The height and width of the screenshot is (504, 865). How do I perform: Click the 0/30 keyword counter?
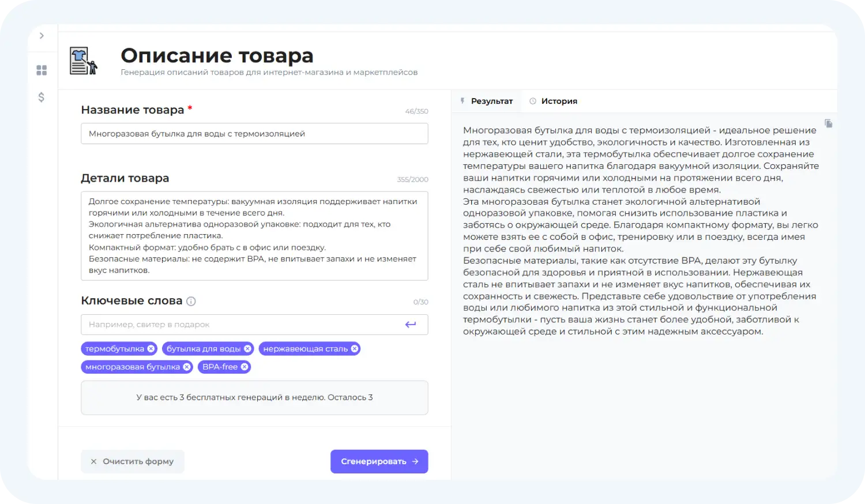pyautogui.click(x=421, y=302)
